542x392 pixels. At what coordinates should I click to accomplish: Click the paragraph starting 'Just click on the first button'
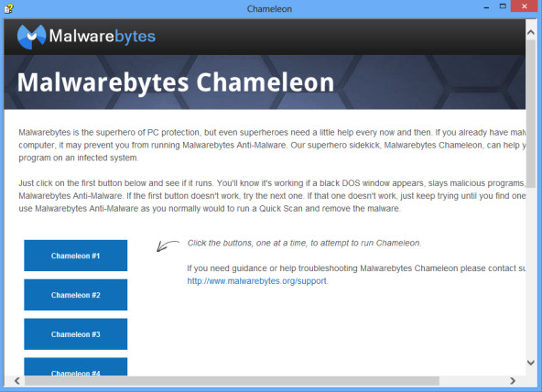(x=272, y=196)
